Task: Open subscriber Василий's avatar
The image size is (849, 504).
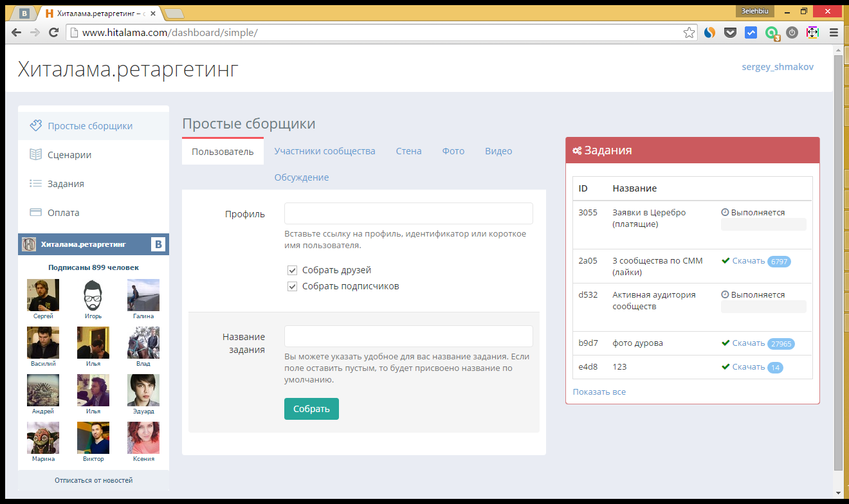Action: click(x=43, y=343)
